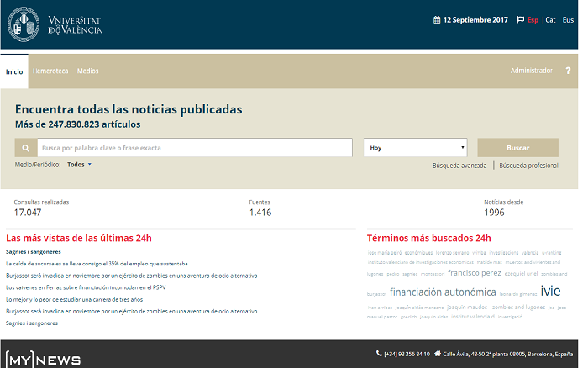Viewport: 588px width, 368px height.
Task: Click the MyNews logo in footer
Action: pyautogui.click(x=44, y=358)
